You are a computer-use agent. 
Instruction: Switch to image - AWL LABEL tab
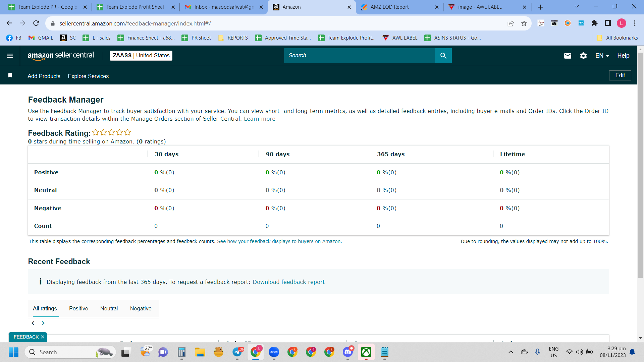[x=487, y=7]
